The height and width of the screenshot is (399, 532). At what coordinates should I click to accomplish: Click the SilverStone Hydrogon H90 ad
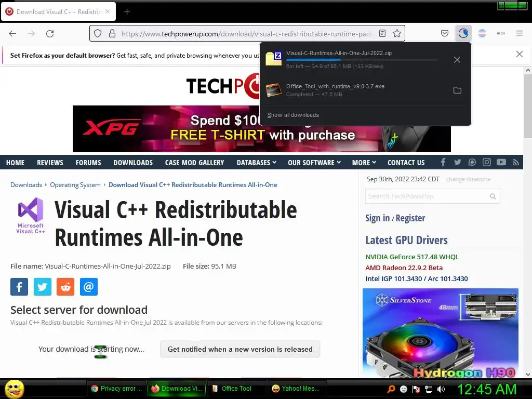[x=441, y=332]
